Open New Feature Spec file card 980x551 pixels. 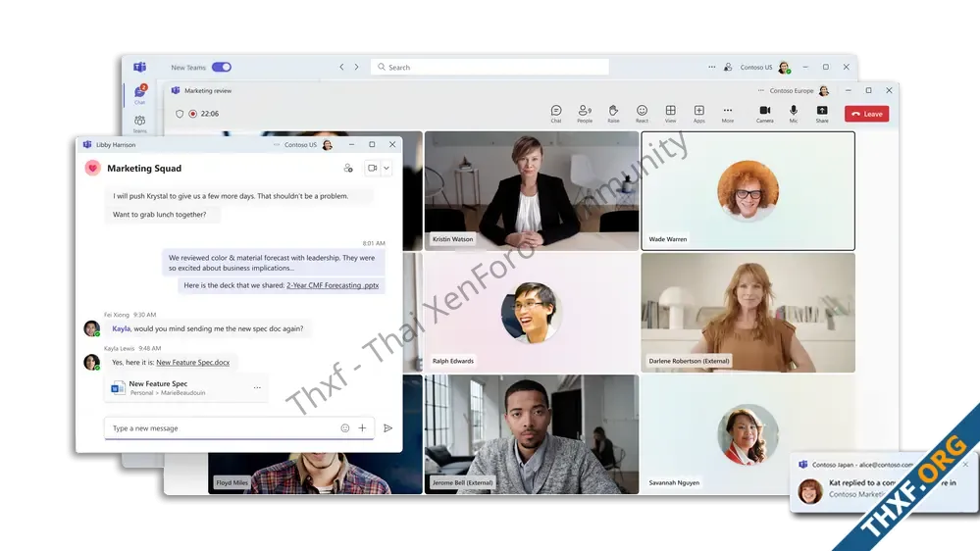(x=186, y=388)
